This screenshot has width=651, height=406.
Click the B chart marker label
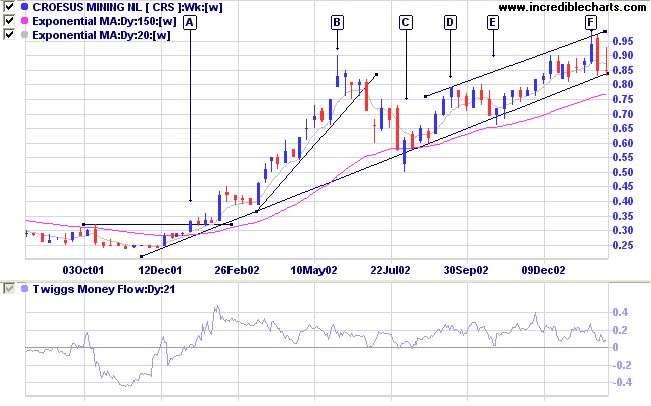[337, 22]
